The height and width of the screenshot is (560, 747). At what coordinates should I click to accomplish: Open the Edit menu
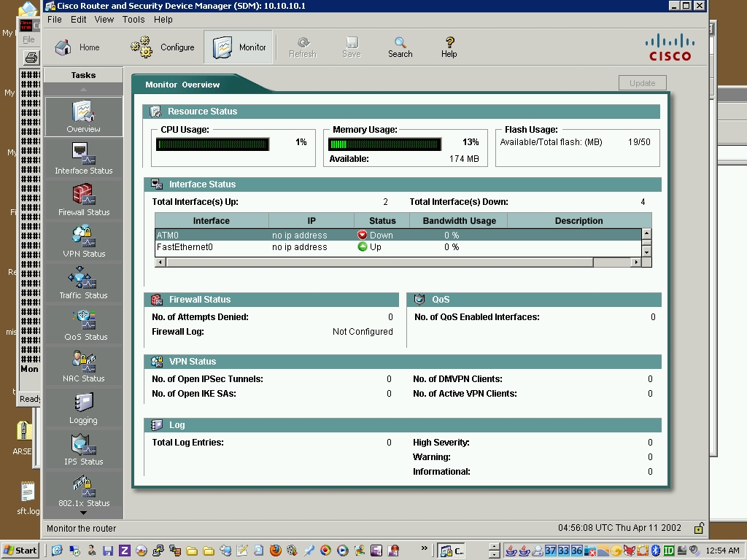[78, 20]
